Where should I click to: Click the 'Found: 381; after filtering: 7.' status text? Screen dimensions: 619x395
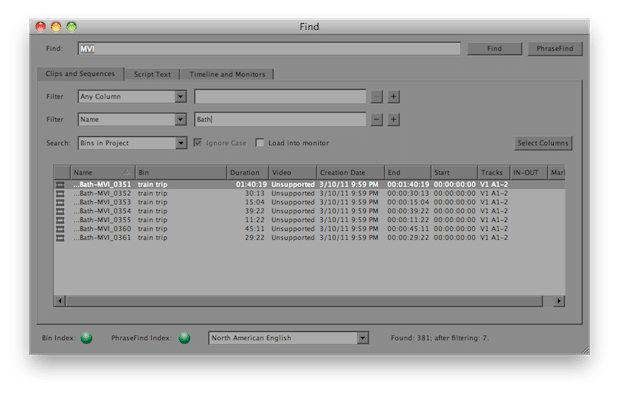[x=440, y=338]
